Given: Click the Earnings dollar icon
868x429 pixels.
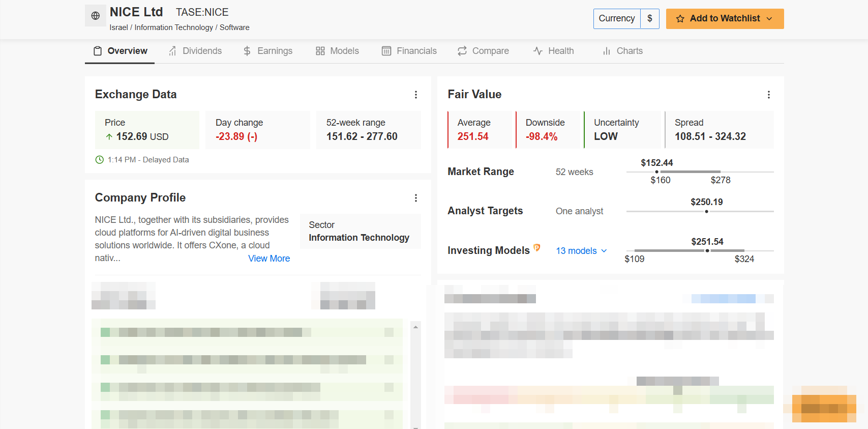Looking at the screenshot, I should [x=247, y=51].
